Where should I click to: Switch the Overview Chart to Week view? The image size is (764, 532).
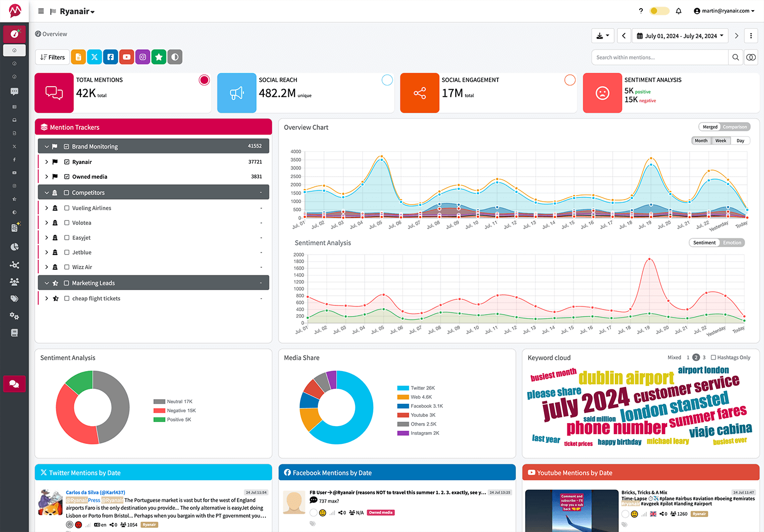coord(720,140)
